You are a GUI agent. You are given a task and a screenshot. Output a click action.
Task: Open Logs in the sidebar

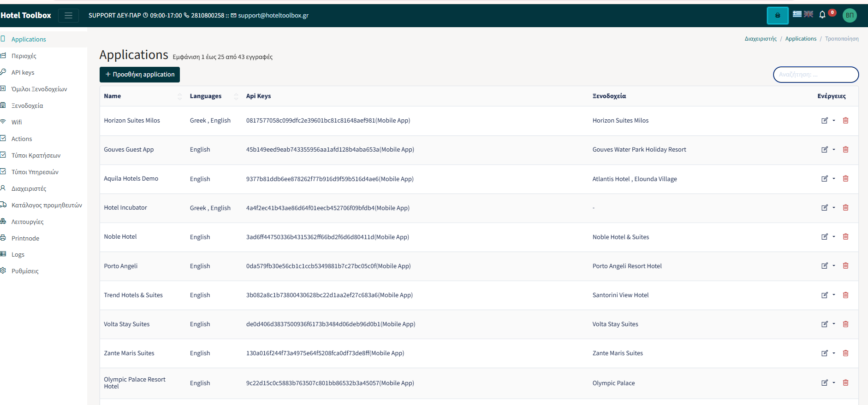(x=18, y=254)
